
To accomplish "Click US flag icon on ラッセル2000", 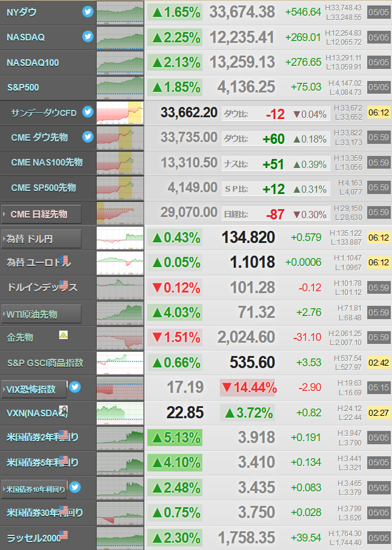I will click(63, 534).
